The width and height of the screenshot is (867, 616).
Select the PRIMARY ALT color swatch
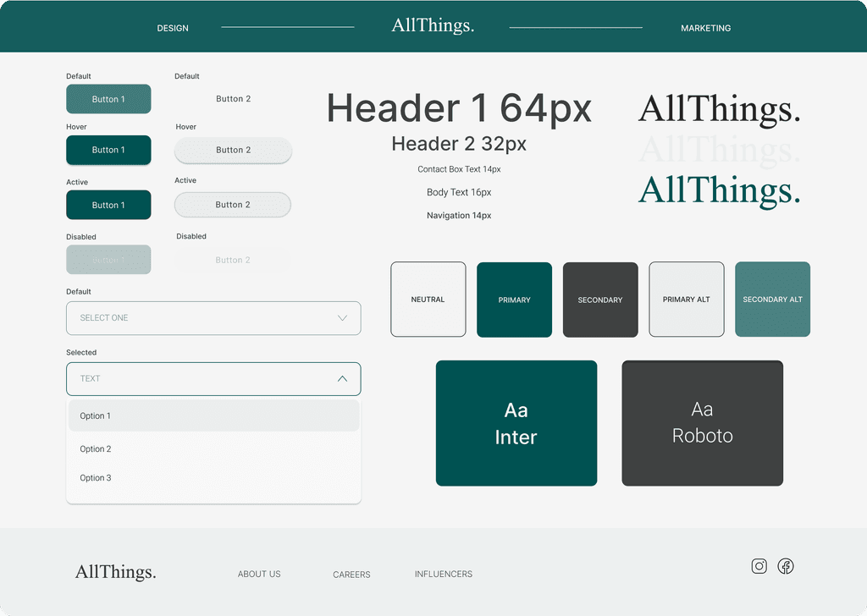click(x=686, y=300)
